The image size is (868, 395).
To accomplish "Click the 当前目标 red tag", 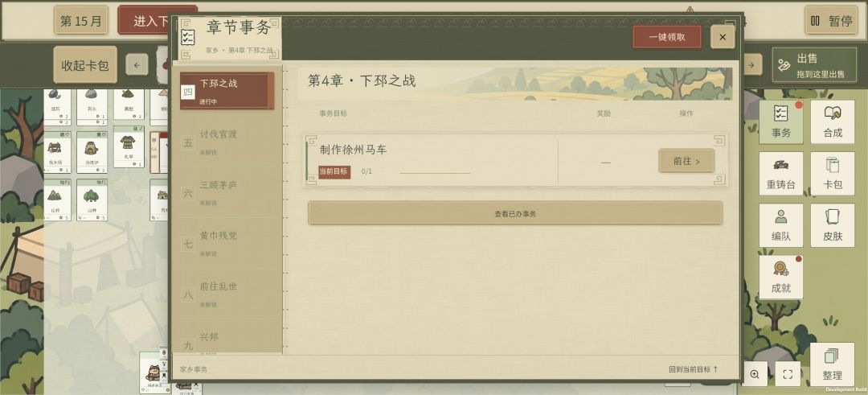I will 334,171.
